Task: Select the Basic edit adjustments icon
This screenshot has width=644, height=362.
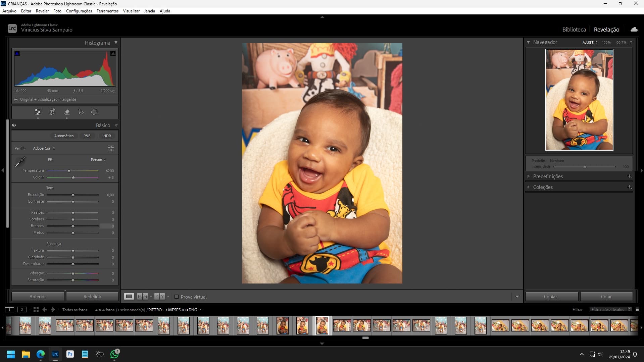Action: click(37, 112)
